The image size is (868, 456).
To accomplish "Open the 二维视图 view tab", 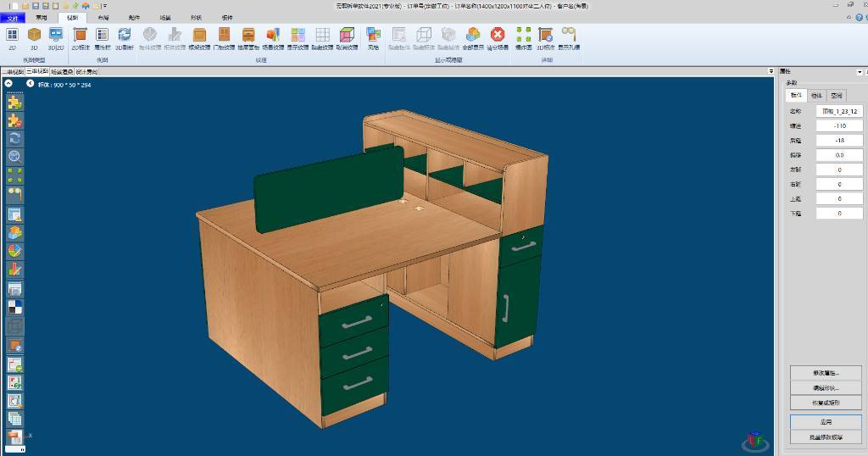I will (x=13, y=72).
